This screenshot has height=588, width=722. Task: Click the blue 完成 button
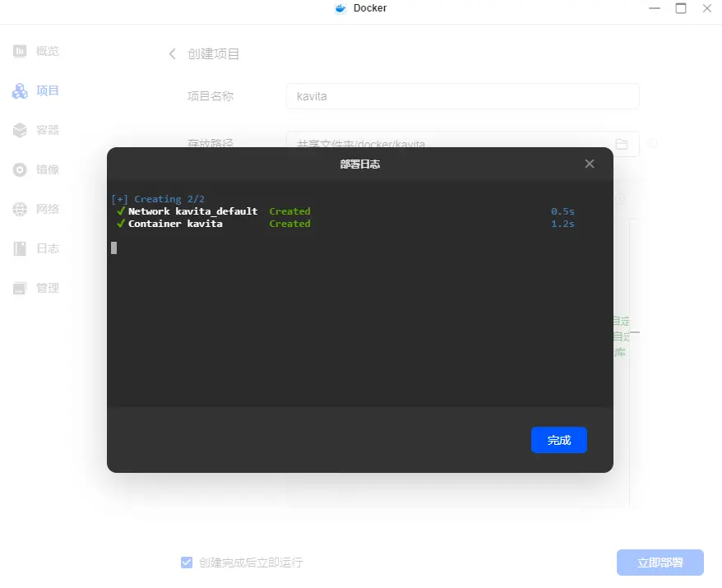coord(558,440)
